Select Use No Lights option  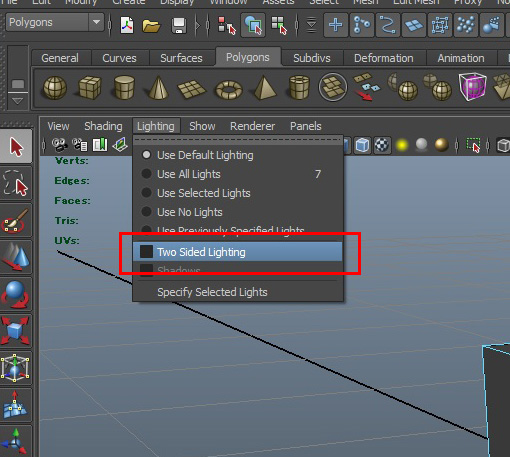point(238,212)
